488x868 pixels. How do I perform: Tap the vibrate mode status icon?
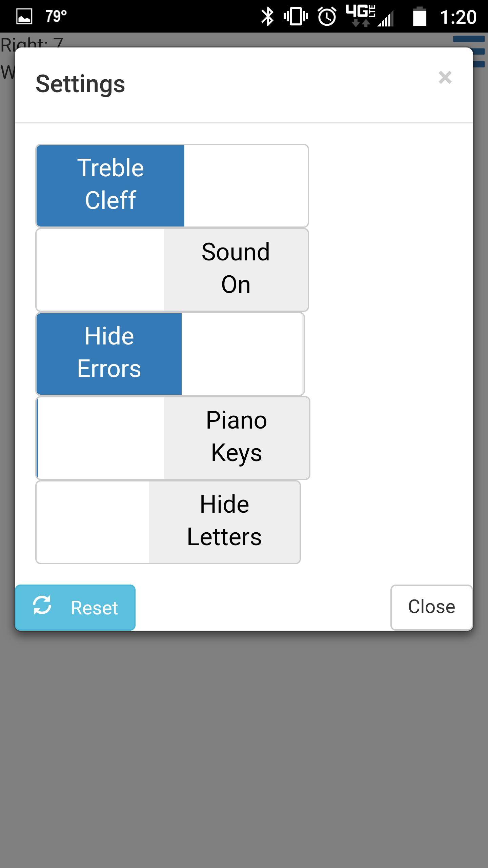click(x=296, y=17)
